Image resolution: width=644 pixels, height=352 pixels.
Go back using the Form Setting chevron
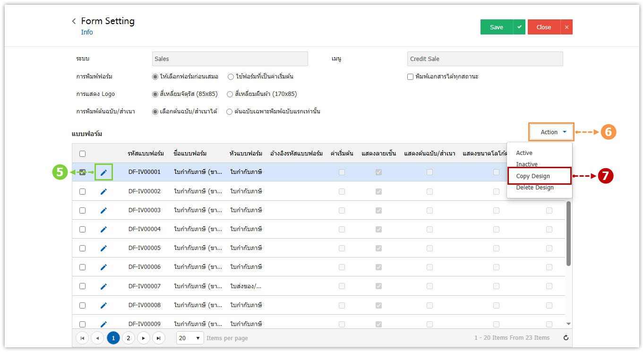pyautogui.click(x=74, y=21)
